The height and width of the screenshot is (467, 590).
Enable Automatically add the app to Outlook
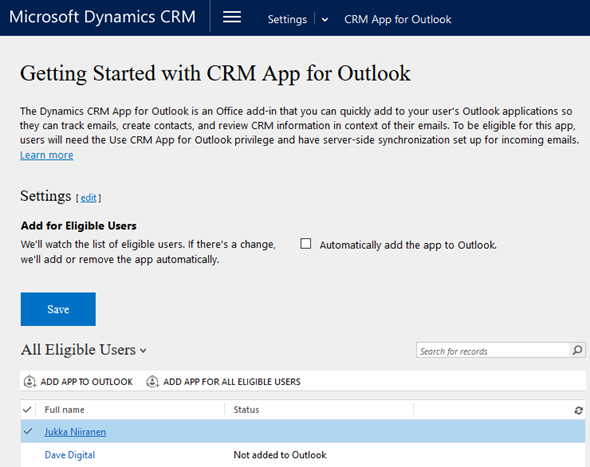[x=306, y=244]
